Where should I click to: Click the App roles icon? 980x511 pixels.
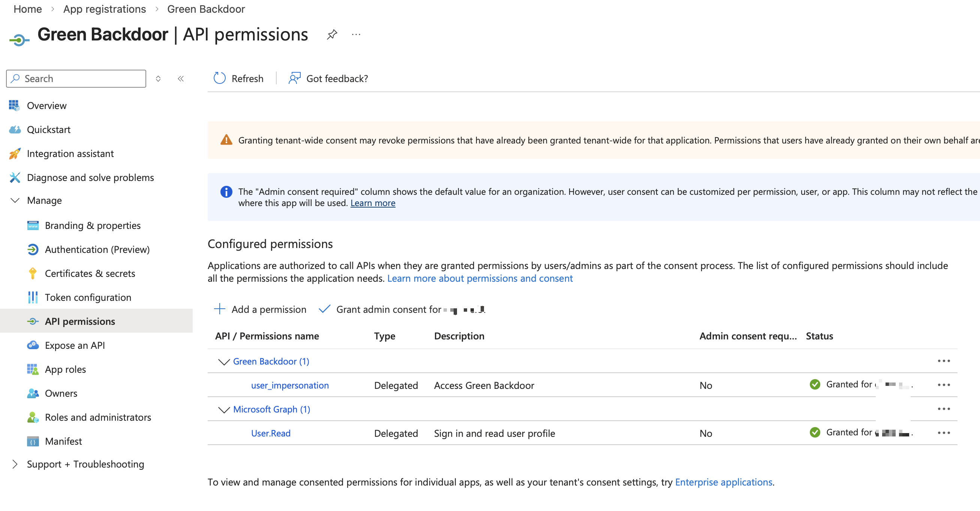click(x=33, y=369)
